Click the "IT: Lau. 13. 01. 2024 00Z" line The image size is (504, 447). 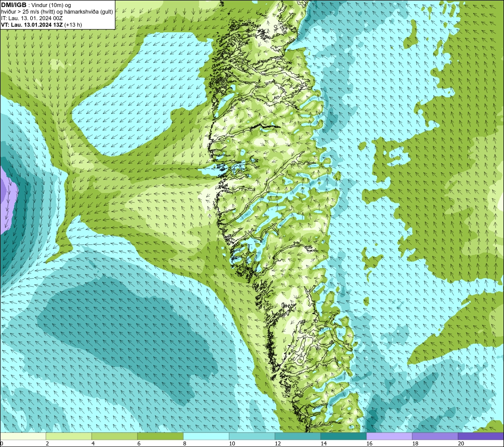[x=32, y=18]
